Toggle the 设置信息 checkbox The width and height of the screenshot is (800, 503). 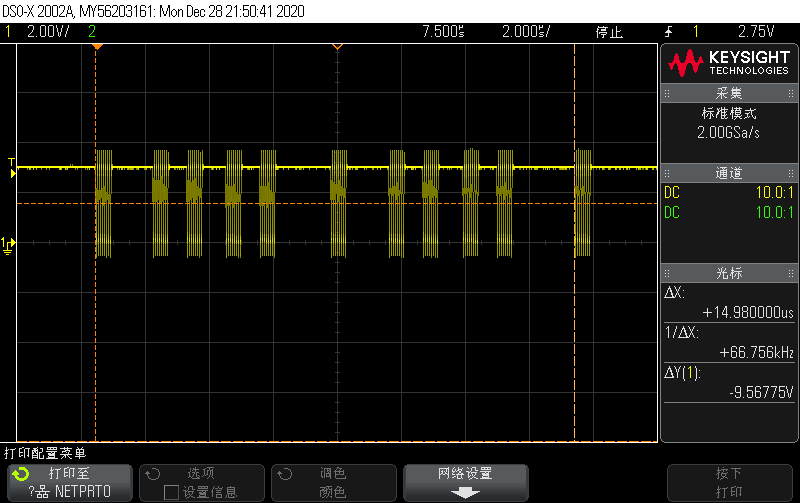click(171, 492)
